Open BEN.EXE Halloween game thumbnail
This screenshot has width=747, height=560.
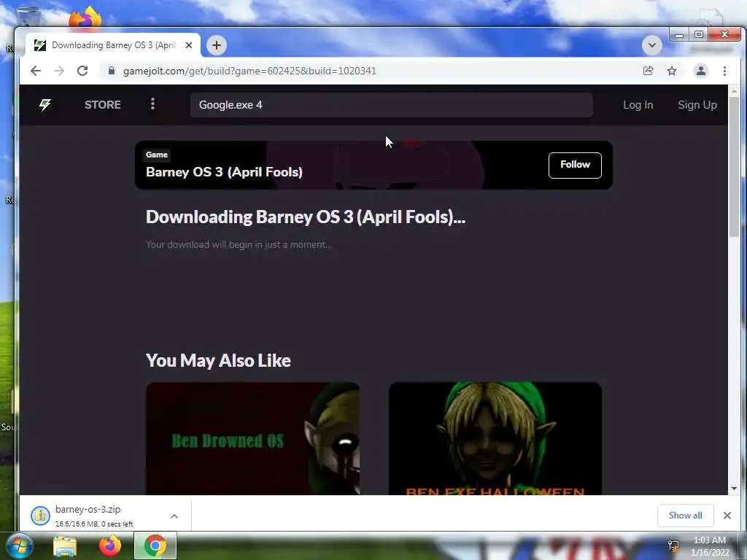click(x=495, y=438)
